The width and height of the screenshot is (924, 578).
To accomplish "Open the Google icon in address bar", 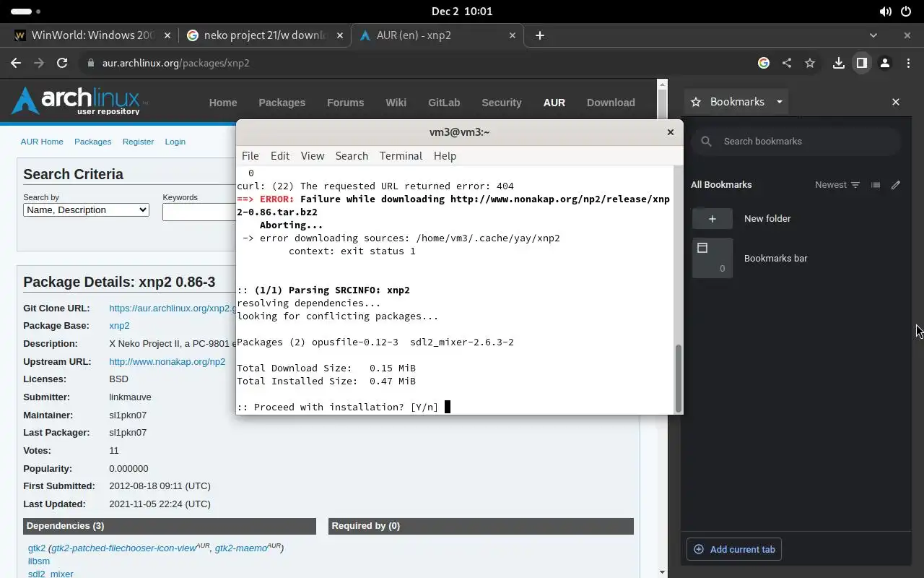I will [x=764, y=63].
